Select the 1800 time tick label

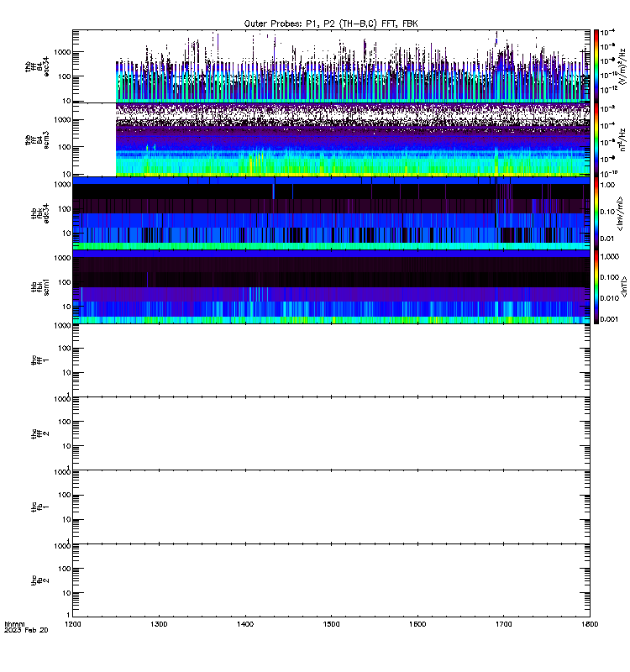(590, 624)
